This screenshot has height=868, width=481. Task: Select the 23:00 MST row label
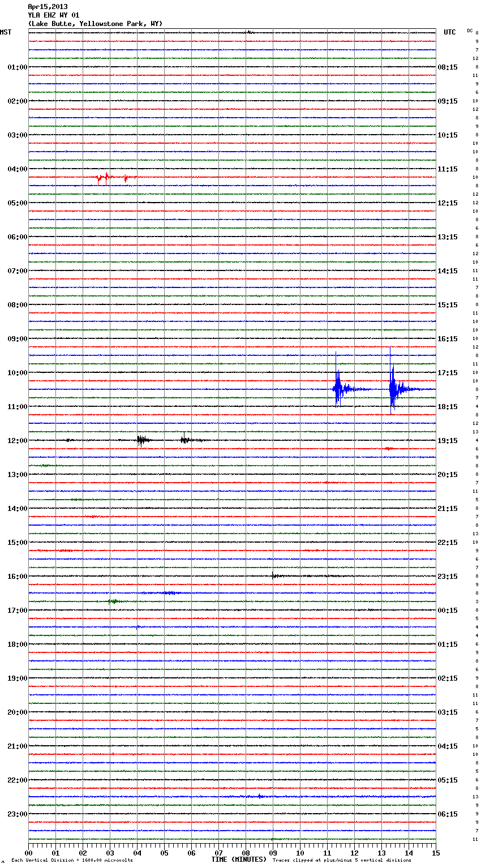click(x=17, y=814)
